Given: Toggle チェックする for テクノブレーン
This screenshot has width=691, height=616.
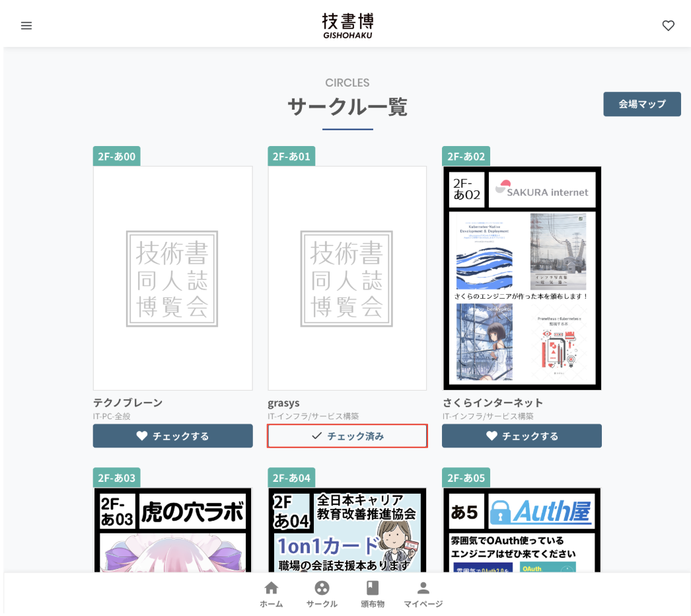Looking at the screenshot, I should click(172, 436).
